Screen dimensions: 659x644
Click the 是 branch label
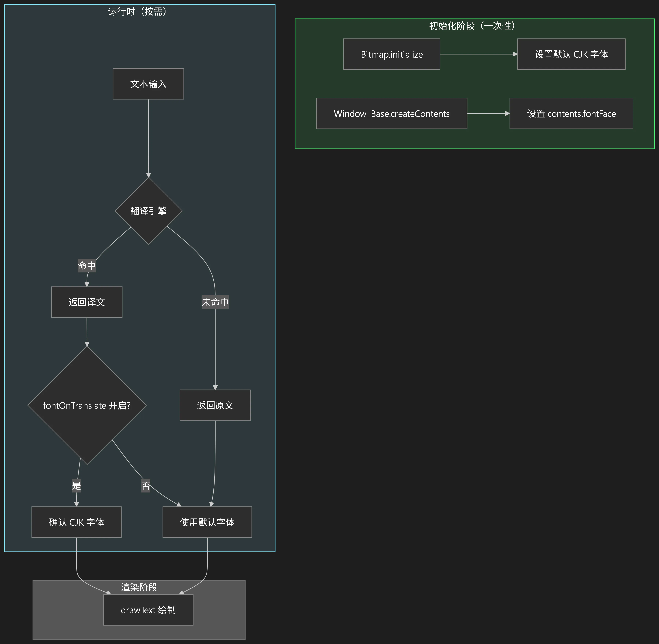pyautogui.click(x=77, y=486)
